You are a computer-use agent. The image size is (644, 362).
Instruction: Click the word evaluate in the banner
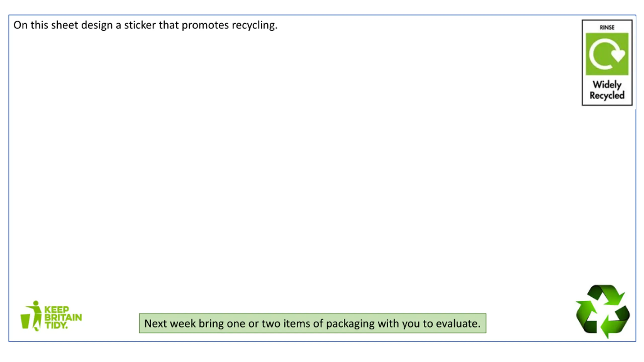tap(458, 323)
